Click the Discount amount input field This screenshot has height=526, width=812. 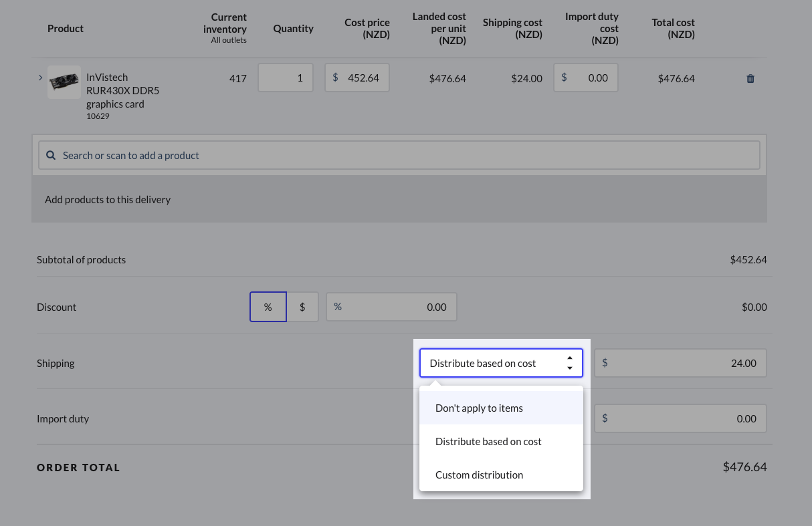tap(392, 307)
